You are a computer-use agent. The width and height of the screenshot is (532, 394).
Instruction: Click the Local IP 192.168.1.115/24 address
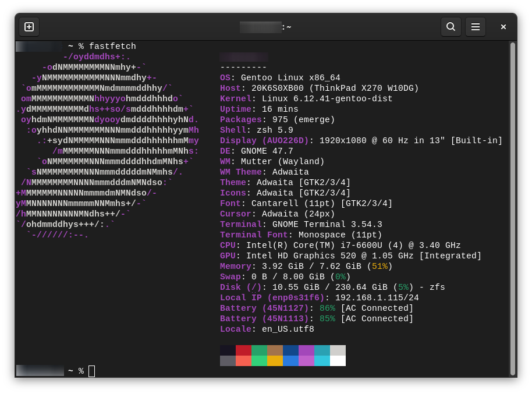click(x=377, y=298)
